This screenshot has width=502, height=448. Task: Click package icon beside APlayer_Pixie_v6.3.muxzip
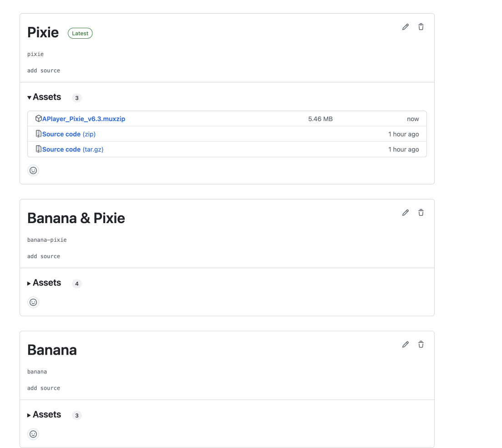pos(38,118)
